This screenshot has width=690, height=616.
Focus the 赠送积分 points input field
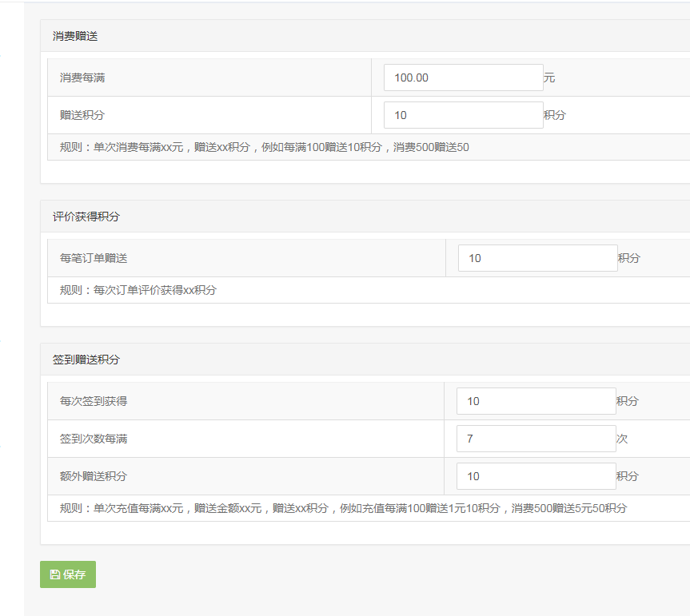coord(464,115)
